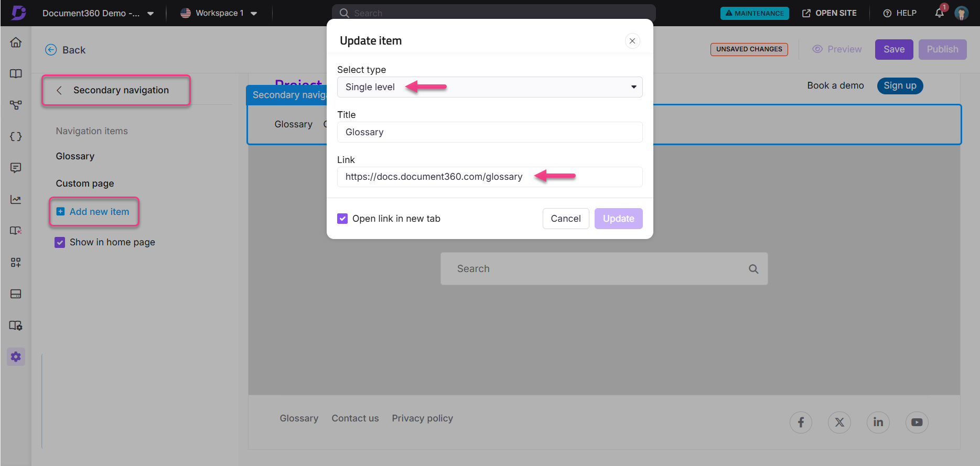Click the Sign up button
980x466 pixels.
[x=900, y=85]
